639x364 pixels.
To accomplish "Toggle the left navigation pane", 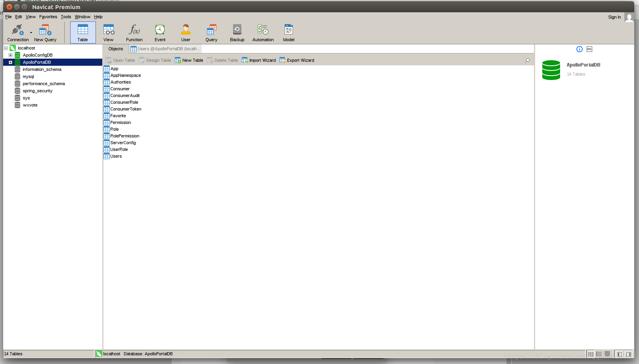I will [620, 354].
